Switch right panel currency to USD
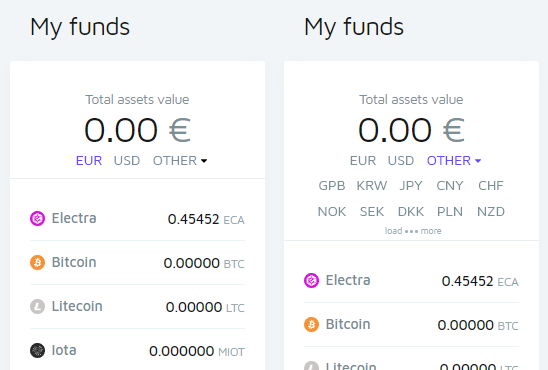548x370 pixels. coord(401,161)
